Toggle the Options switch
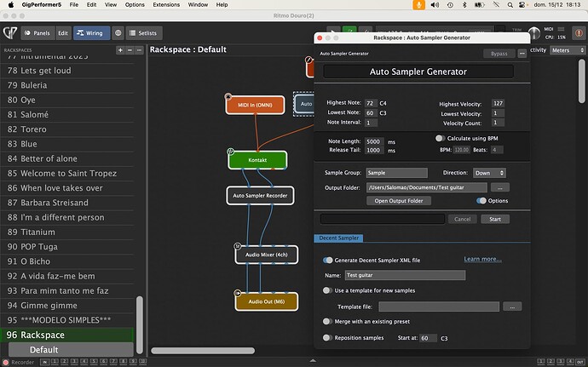 click(x=481, y=201)
